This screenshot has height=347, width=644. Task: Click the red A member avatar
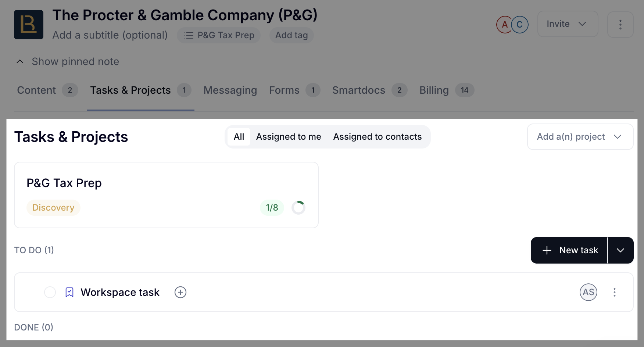click(x=504, y=25)
